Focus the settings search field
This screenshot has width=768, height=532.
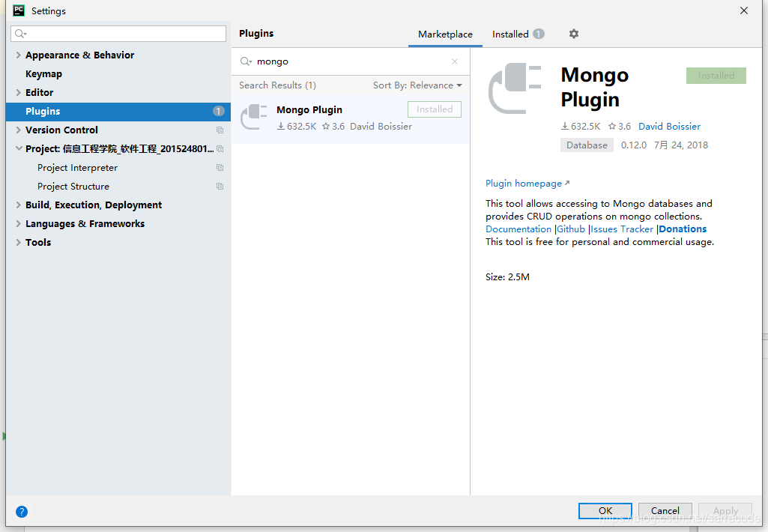pos(118,33)
